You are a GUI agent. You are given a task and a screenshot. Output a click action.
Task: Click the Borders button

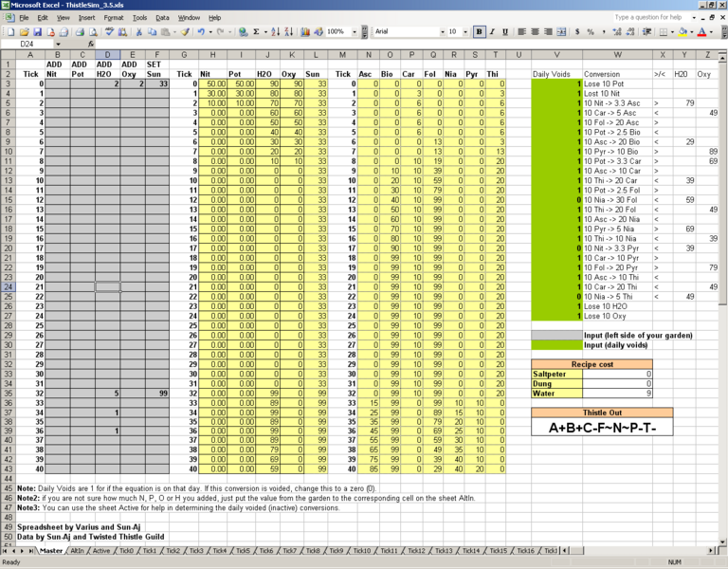[664, 31]
